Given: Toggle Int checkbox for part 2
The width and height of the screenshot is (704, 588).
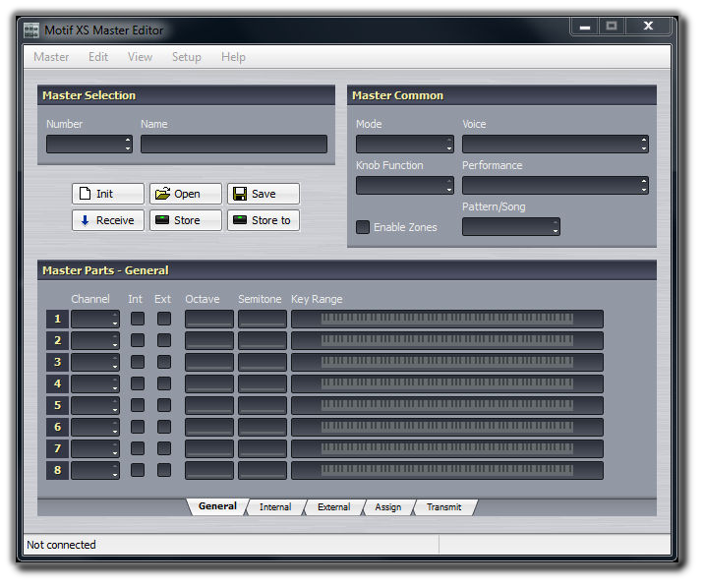Looking at the screenshot, I should 138,340.
